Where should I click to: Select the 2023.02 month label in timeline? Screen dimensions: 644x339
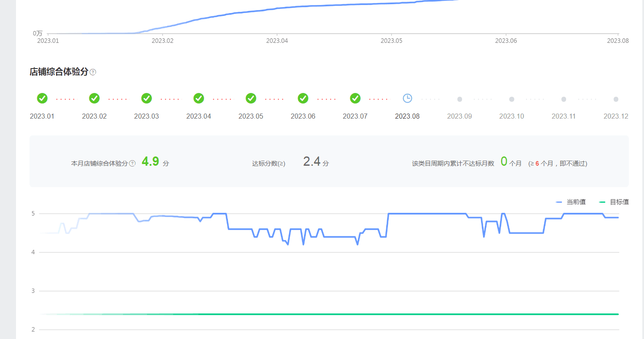[94, 116]
